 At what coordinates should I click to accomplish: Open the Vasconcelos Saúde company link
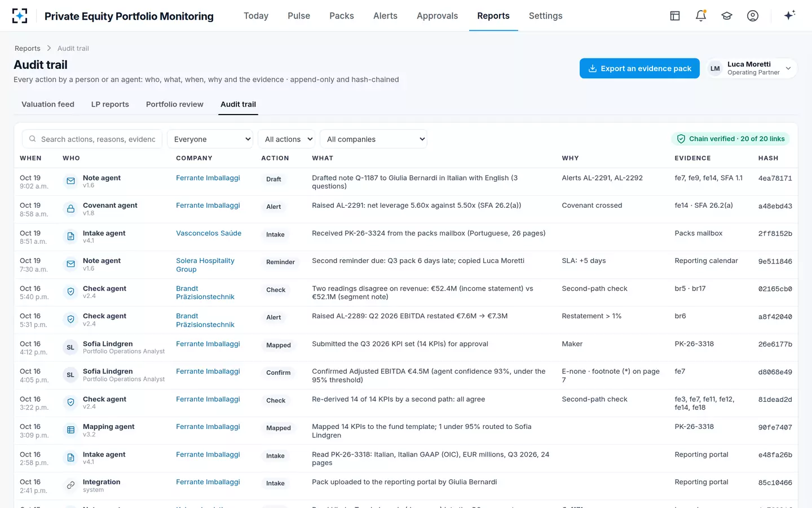[209, 233]
